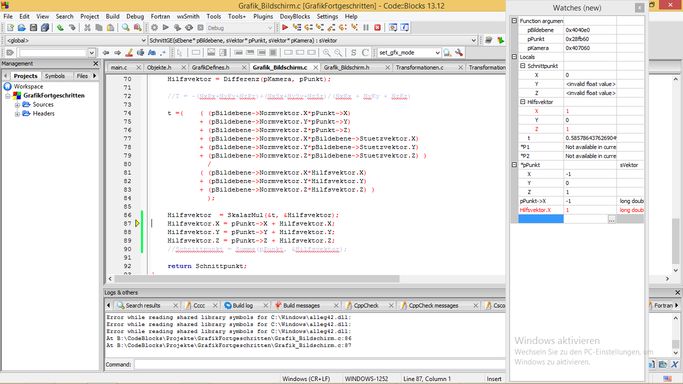Screen dimensions: 683x384
Task: Click the Find magnifier icon in toolbar
Action: click(125, 27)
